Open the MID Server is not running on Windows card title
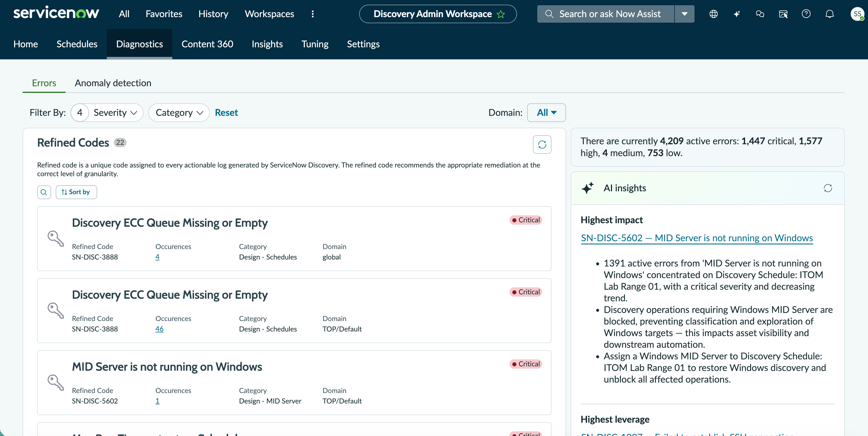868x436 pixels. [167, 367]
